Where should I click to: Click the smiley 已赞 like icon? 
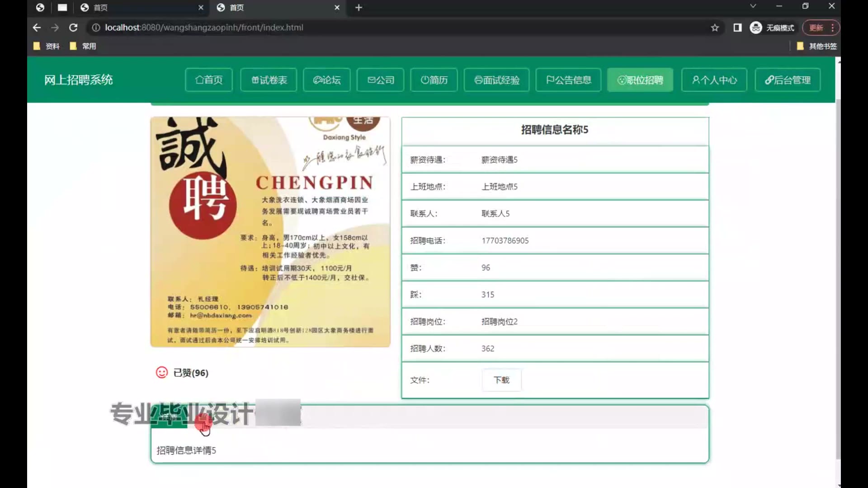coord(162,372)
